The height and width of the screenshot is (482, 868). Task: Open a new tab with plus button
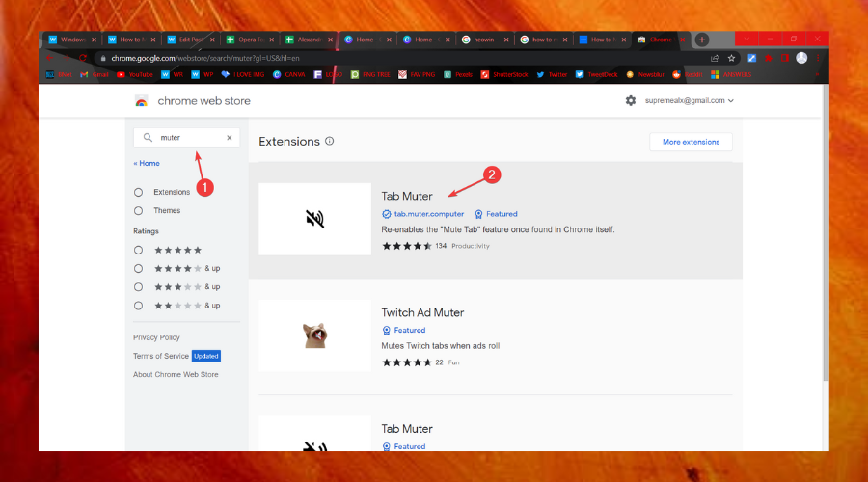click(702, 40)
